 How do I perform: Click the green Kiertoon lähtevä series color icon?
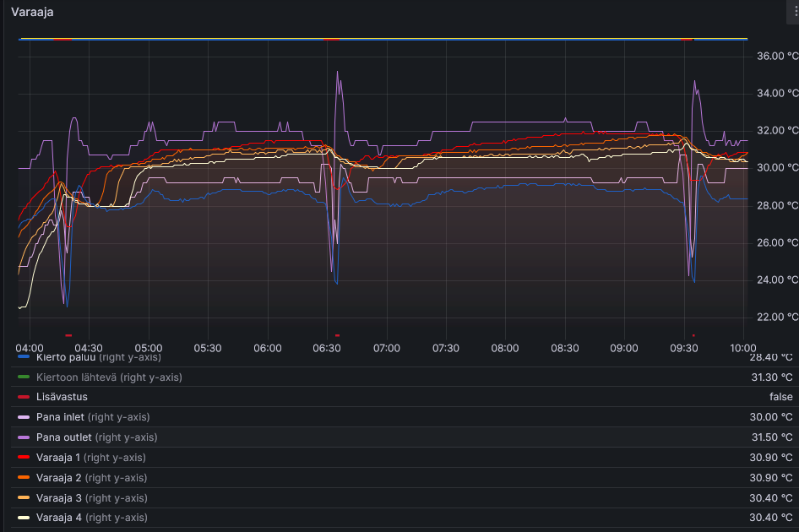24,377
